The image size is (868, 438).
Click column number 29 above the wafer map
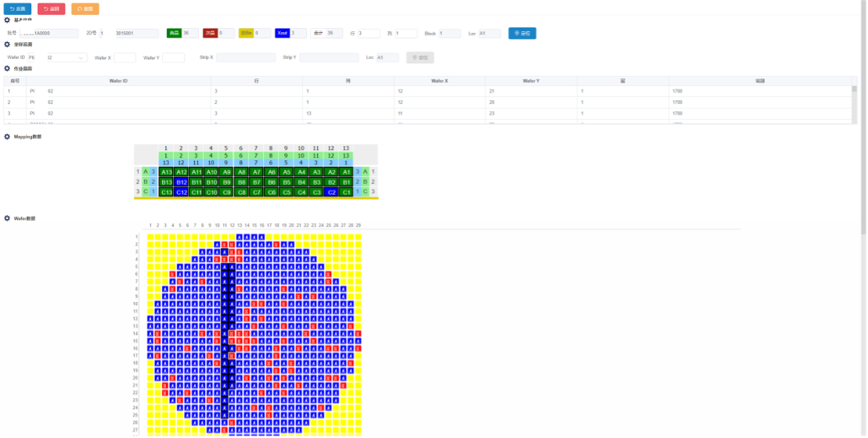coord(358,225)
